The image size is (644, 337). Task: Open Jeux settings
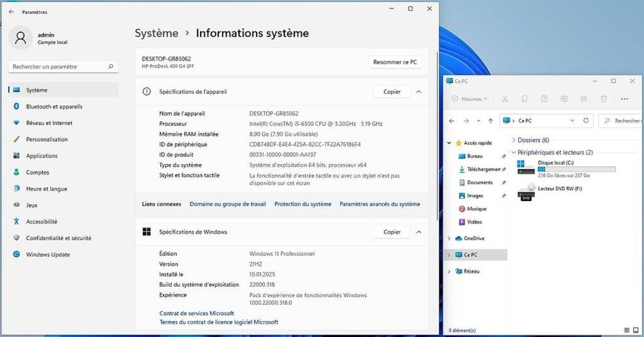pos(63,205)
